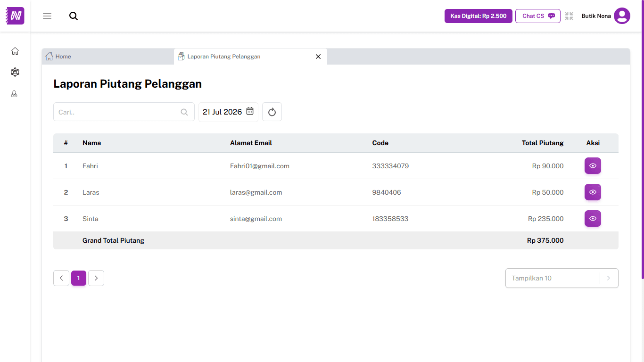Click the Kas Digital: Rp 2.500 button
The height and width of the screenshot is (362, 644).
point(479,16)
